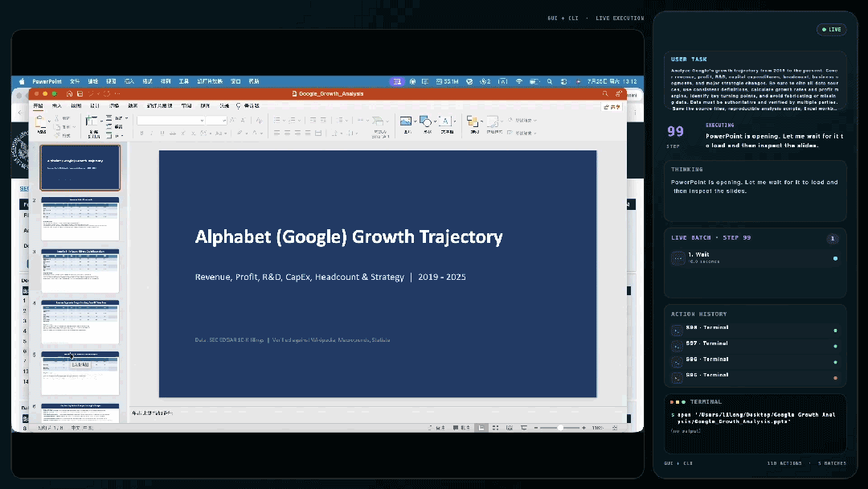Click the Save icon in title bar

click(x=80, y=93)
